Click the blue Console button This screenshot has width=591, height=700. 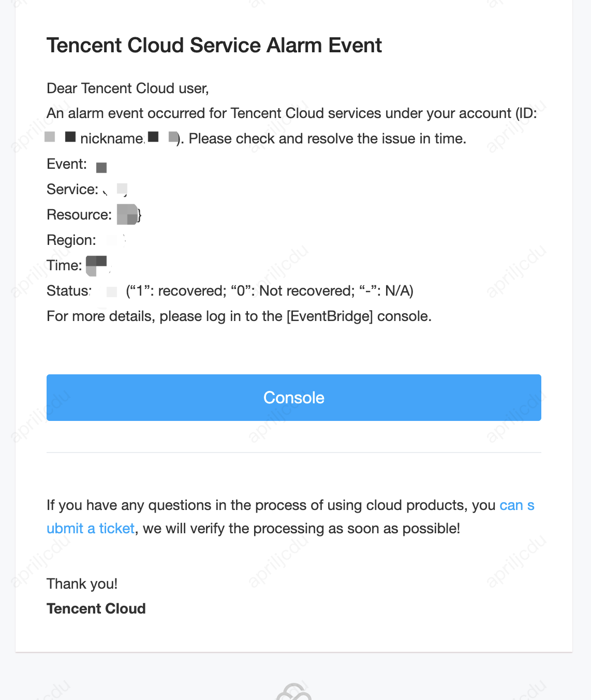pyautogui.click(x=293, y=397)
